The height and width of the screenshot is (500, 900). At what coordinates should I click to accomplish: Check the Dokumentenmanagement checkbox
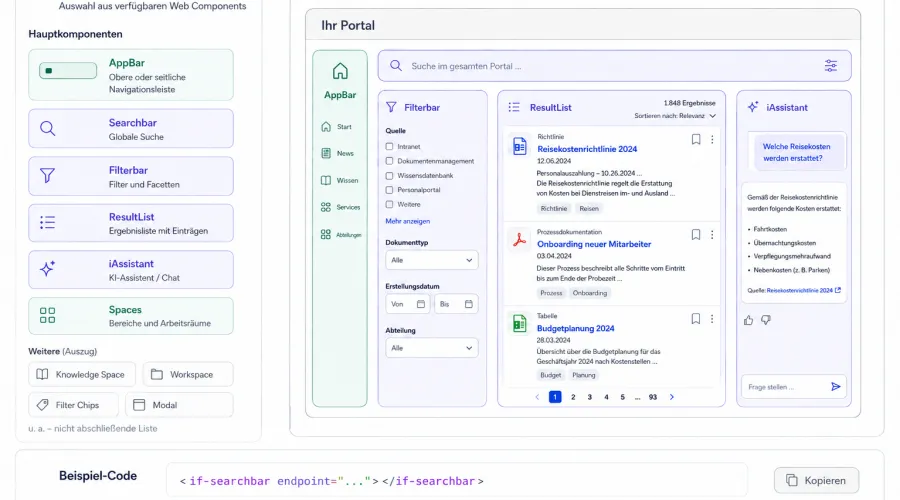click(390, 161)
